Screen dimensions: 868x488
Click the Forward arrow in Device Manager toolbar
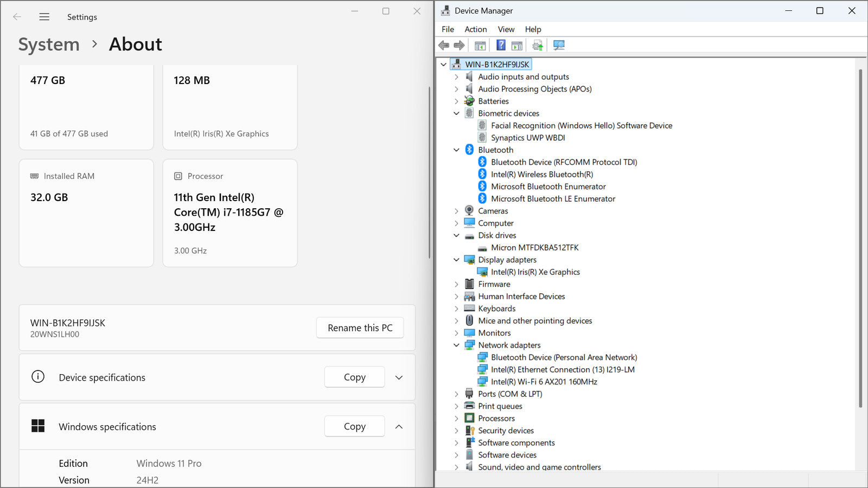pos(459,45)
